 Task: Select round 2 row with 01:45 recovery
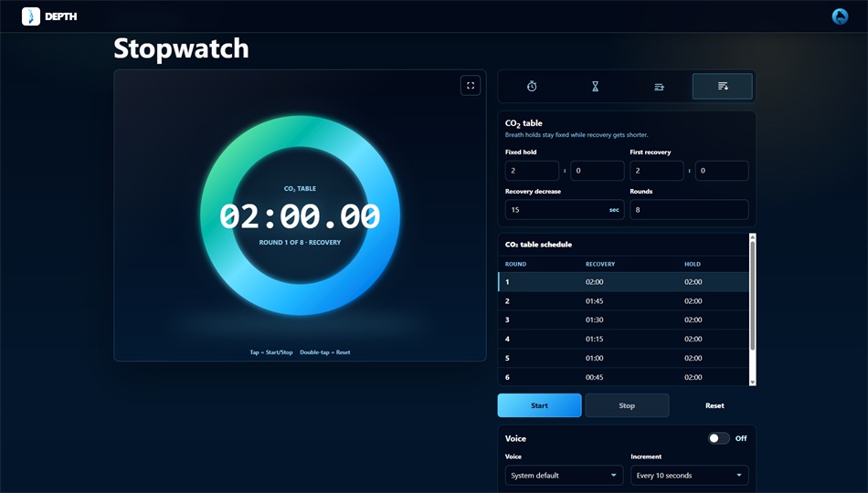(623, 301)
